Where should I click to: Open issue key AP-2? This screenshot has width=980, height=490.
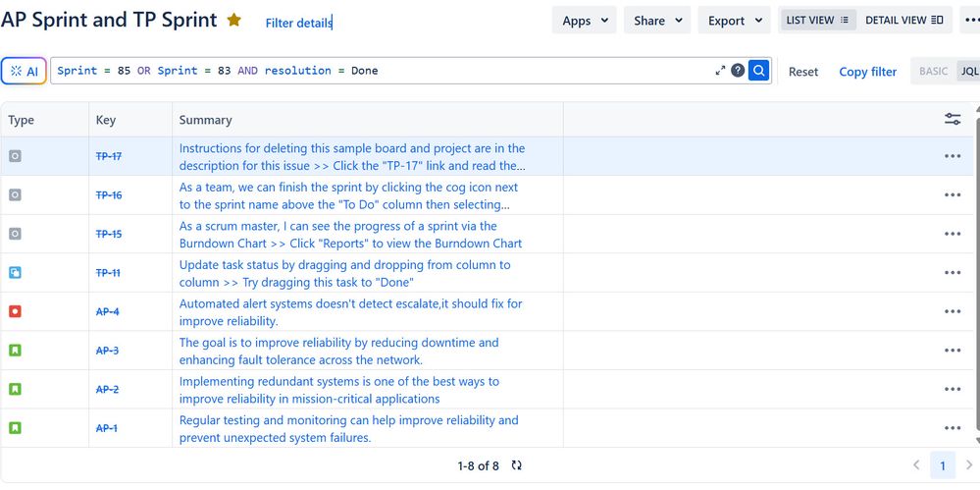107,389
